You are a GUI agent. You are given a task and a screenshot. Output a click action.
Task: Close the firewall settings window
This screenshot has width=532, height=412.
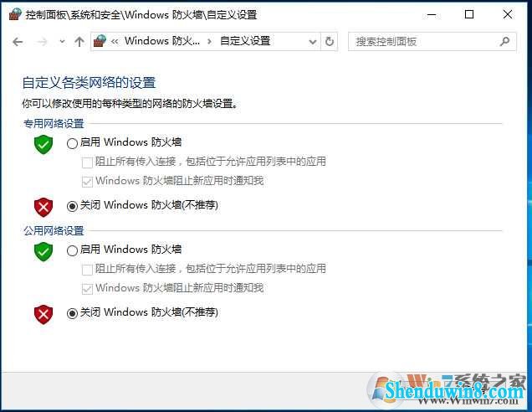[508, 14]
